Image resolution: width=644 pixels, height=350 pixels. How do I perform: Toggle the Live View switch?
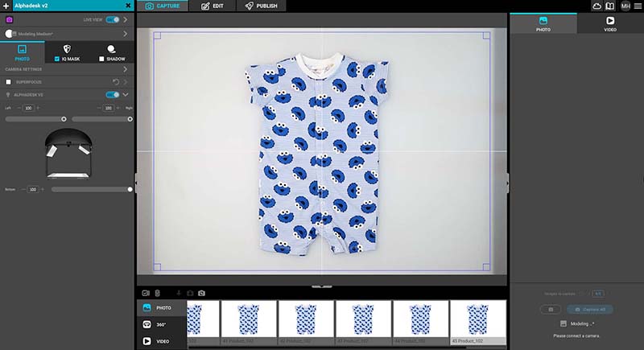tap(113, 19)
